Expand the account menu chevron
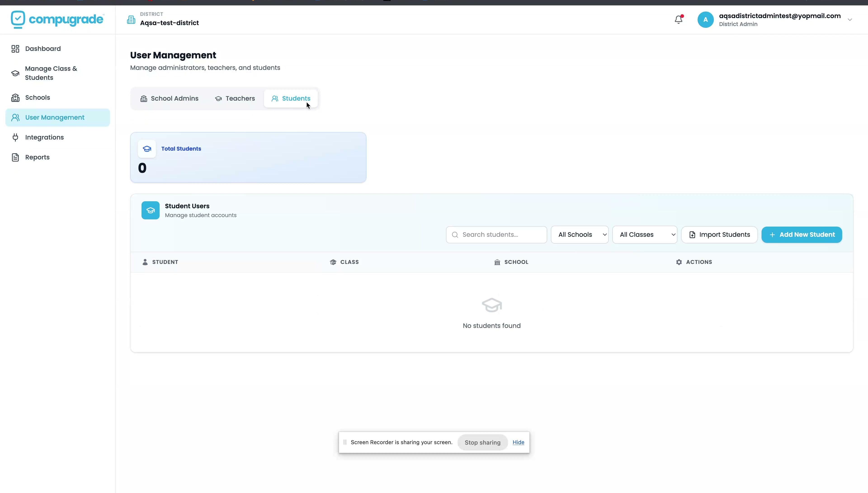Image resolution: width=868 pixels, height=493 pixels. [850, 20]
